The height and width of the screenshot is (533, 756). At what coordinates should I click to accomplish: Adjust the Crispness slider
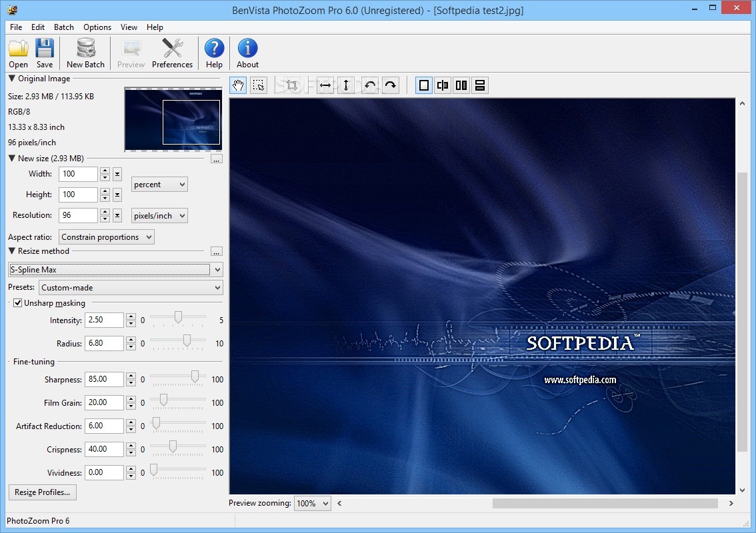173,447
